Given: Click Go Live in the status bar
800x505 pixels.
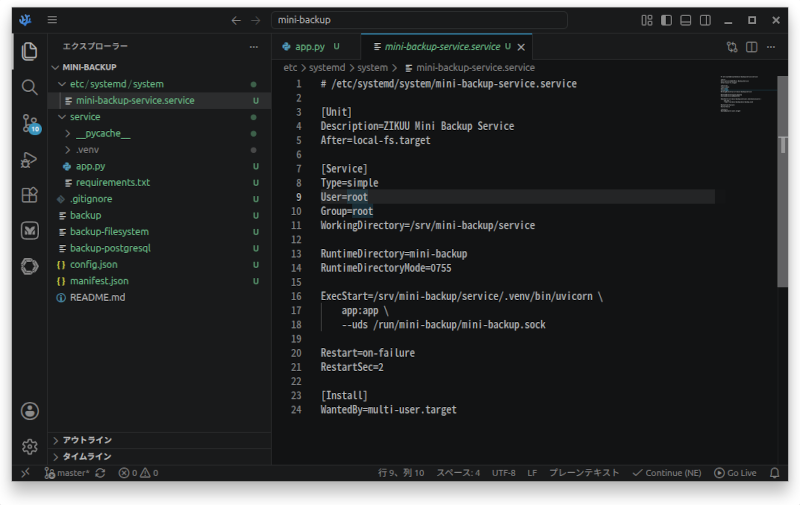Looking at the screenshot, I should tap(735, 473).
